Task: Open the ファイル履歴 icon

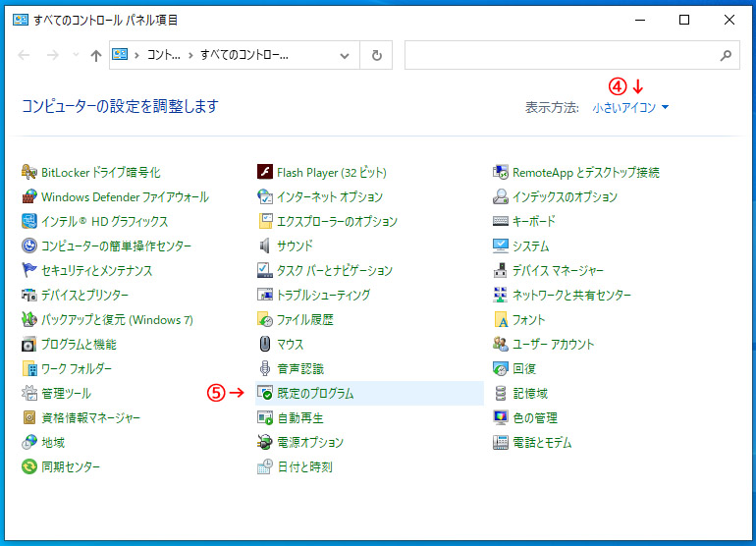Action: [265, 319]
